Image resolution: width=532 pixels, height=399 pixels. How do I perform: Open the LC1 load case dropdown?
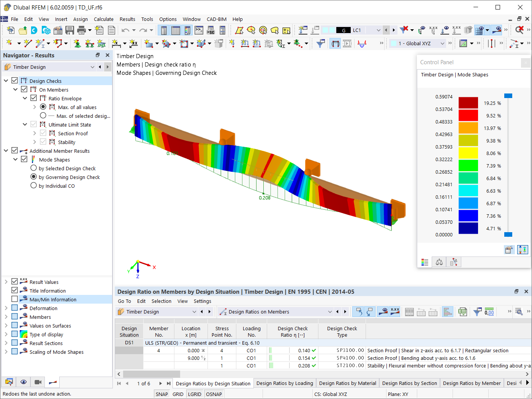click(x=378, y=30)
